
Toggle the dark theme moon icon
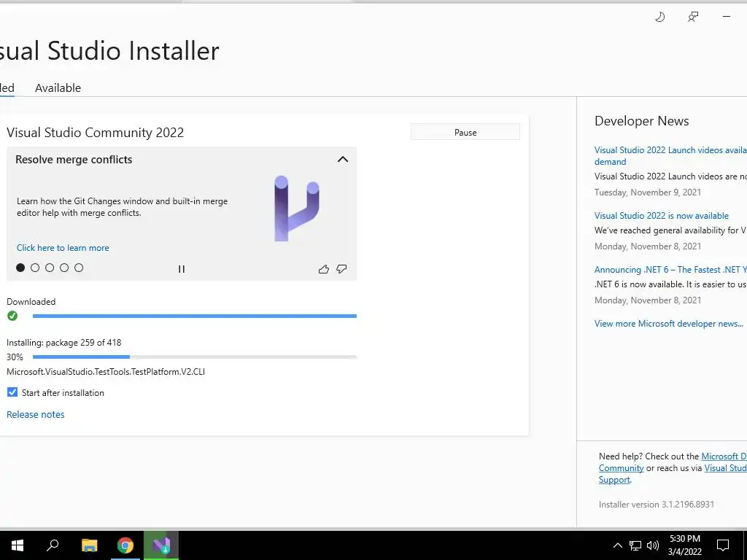point(659,17)
